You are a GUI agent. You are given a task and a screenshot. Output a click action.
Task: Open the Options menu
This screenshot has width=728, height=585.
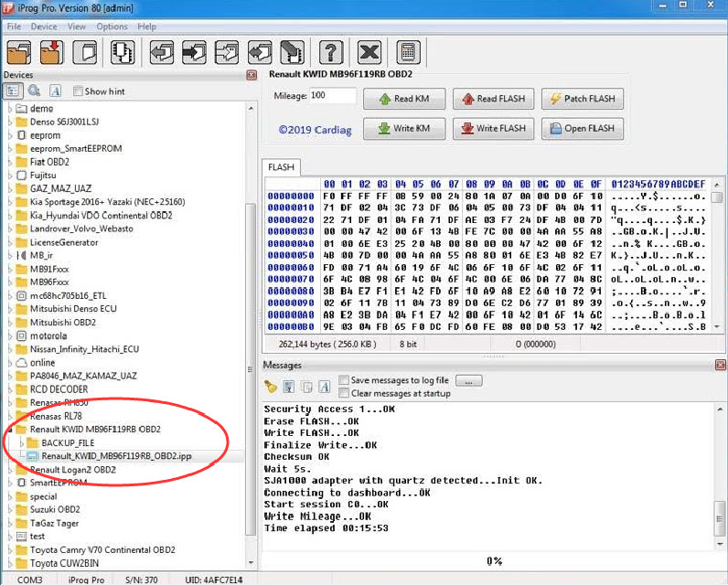112,27
